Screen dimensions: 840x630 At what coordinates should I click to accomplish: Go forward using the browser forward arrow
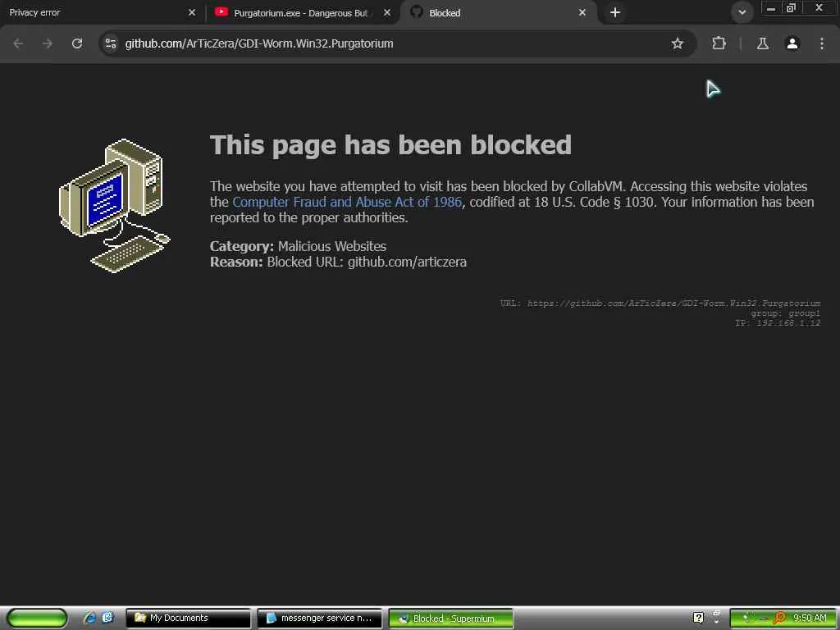(48, 43)
